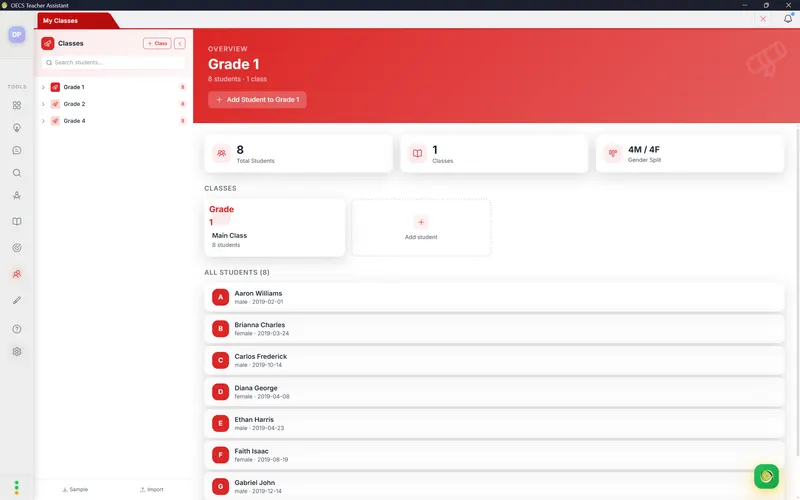Image resolution: width=800 pixels, height=500 pixels.
Task: Open Diana George student row
Action: [x=494, y=392]
